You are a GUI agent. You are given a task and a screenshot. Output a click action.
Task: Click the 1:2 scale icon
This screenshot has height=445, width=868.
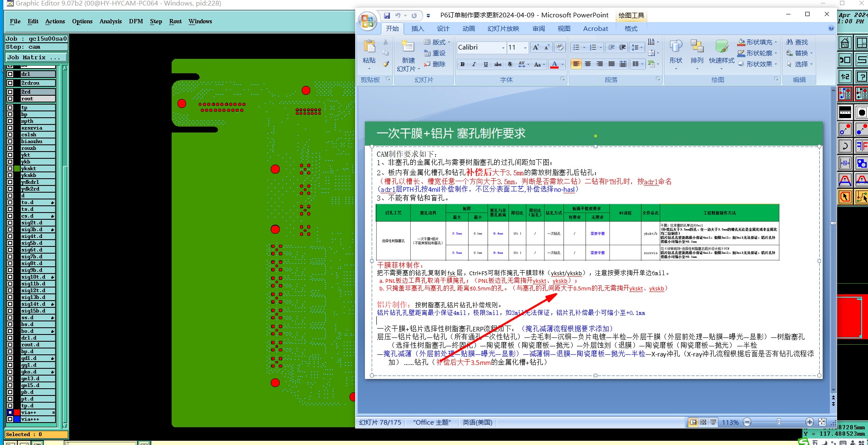click(845, 77)
